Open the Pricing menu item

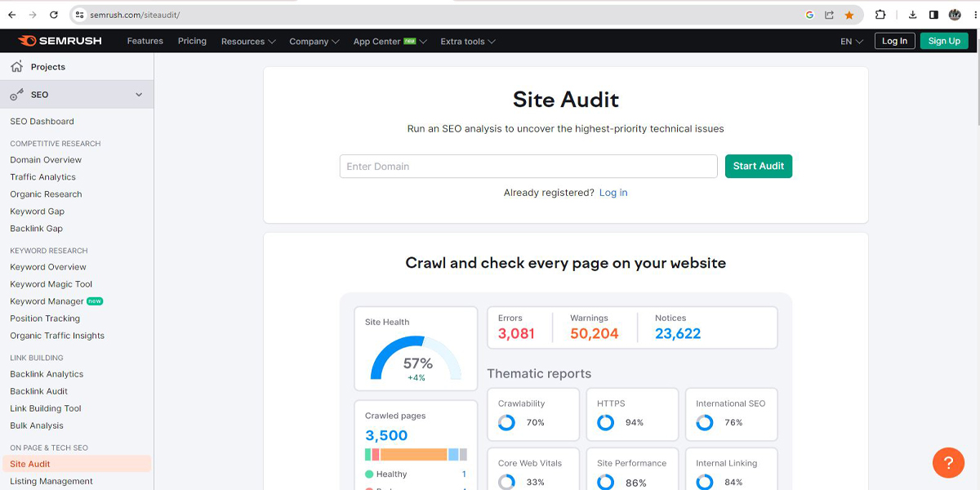point(192,41)
